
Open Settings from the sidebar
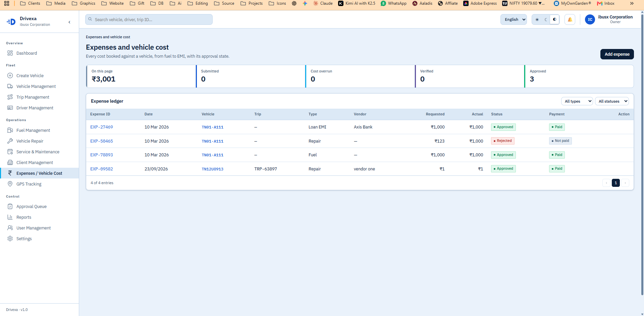pyautogui.click(x=24, y=239)
